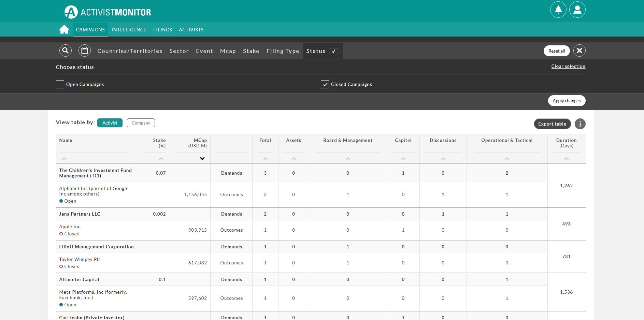Select Jana Partners LLC row name

click(80, 214)
